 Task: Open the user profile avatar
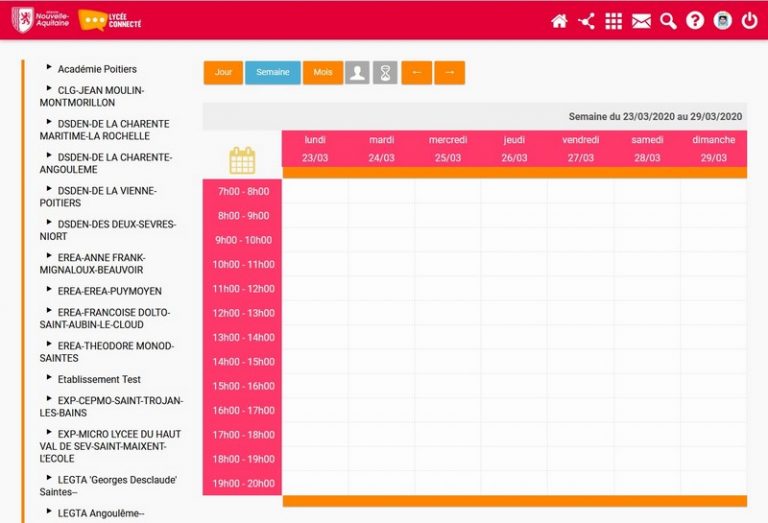pyautogui.click(x=722, y=21)
